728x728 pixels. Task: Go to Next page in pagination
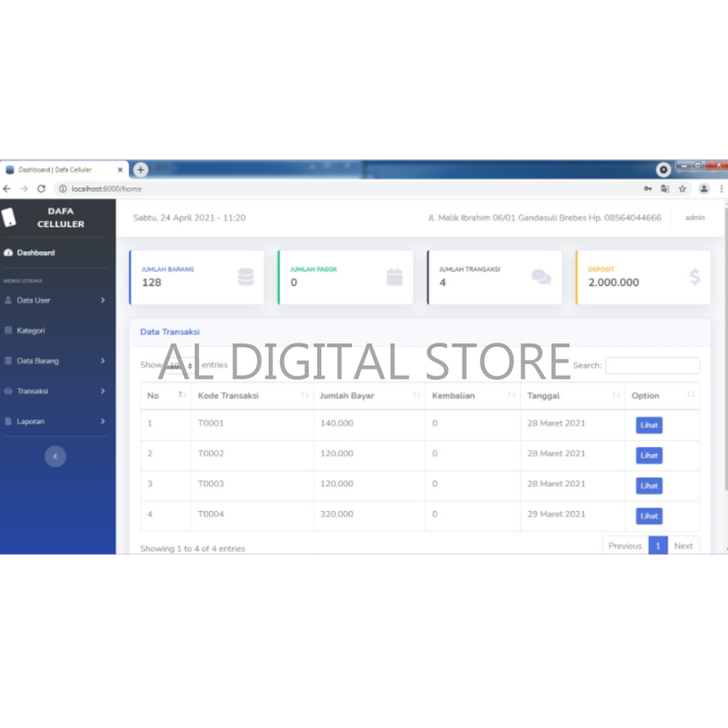coord(683,546)
